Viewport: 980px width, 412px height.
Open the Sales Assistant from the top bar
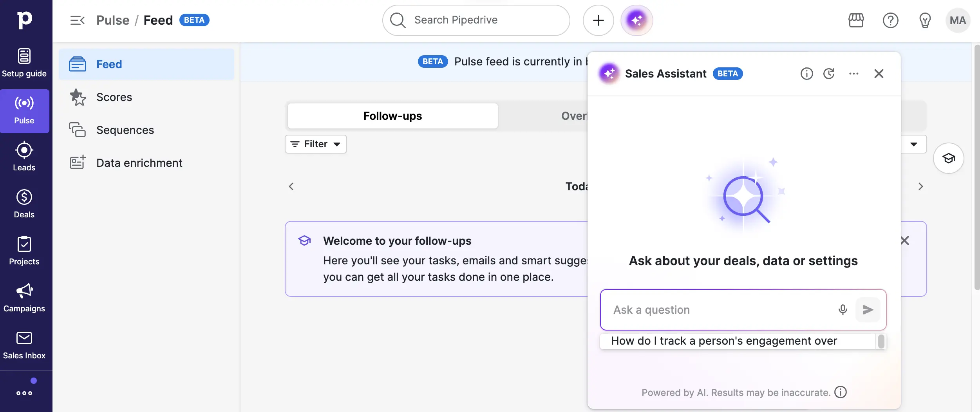click(x=636, y=20)
